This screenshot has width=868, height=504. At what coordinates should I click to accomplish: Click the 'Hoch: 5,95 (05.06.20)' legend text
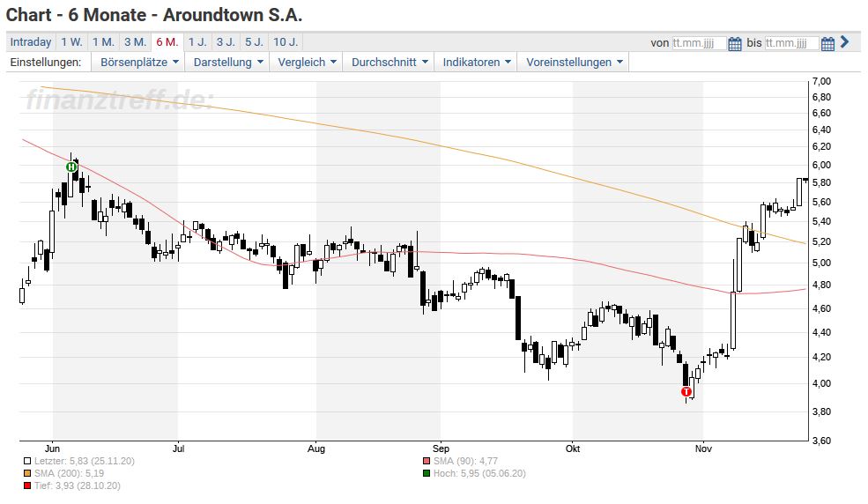pyautogui.click(x=479, y=473)
